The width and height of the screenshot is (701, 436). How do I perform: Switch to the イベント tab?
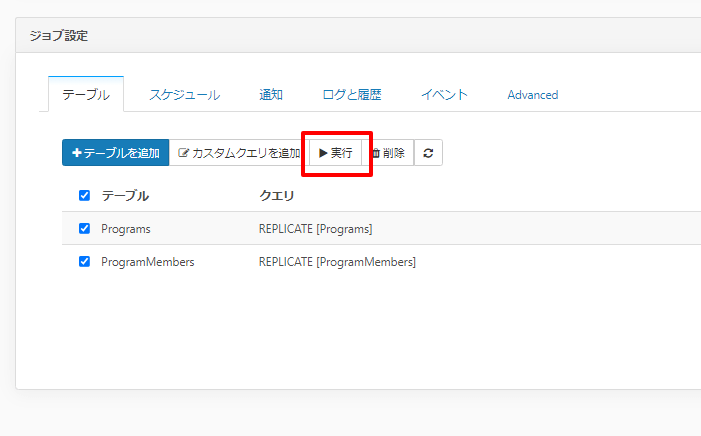[x=444, y=94]
